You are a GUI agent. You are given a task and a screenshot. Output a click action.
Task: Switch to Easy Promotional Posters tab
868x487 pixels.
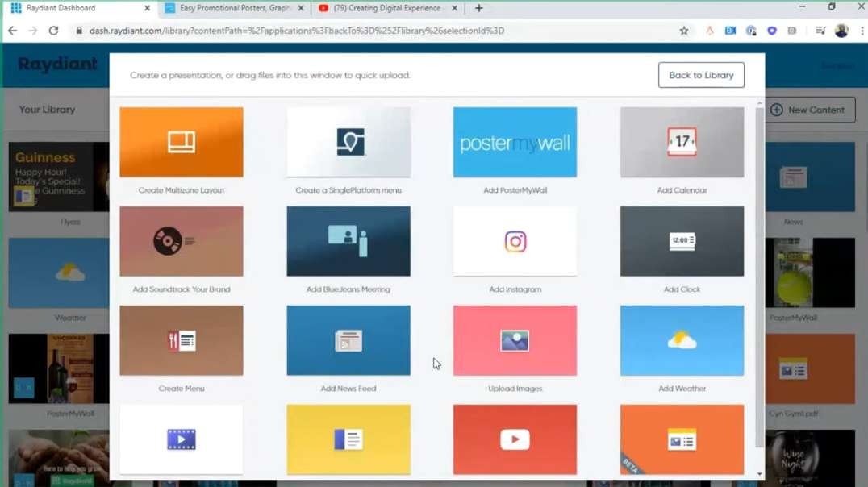coord(229,8)
